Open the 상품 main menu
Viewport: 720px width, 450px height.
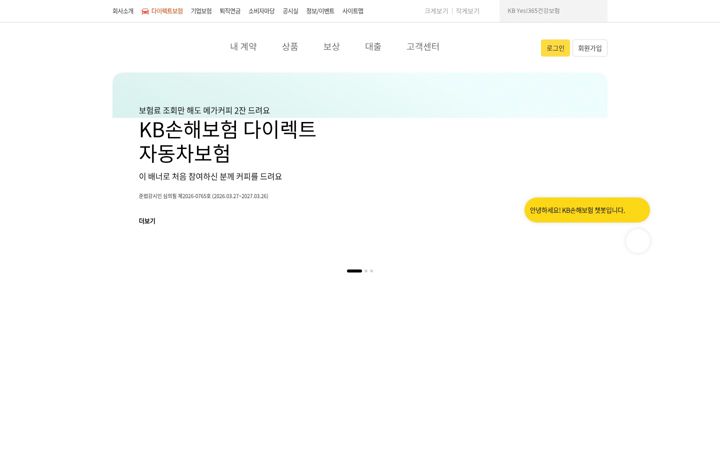pyautogui.click(x=290, y=46)
